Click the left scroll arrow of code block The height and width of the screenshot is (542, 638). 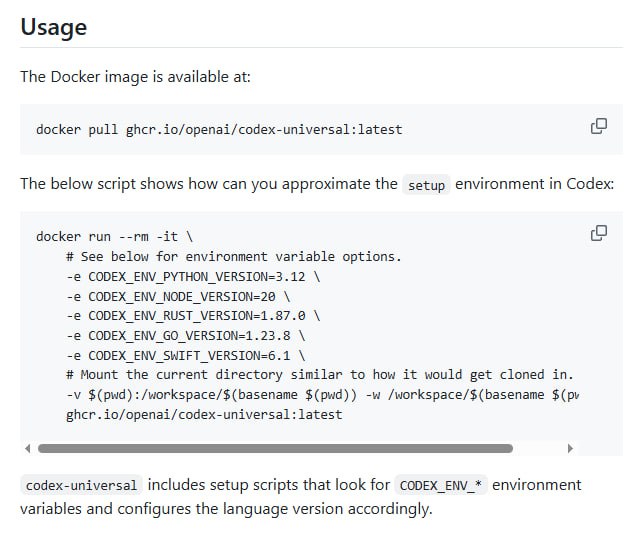click(28, 448)
